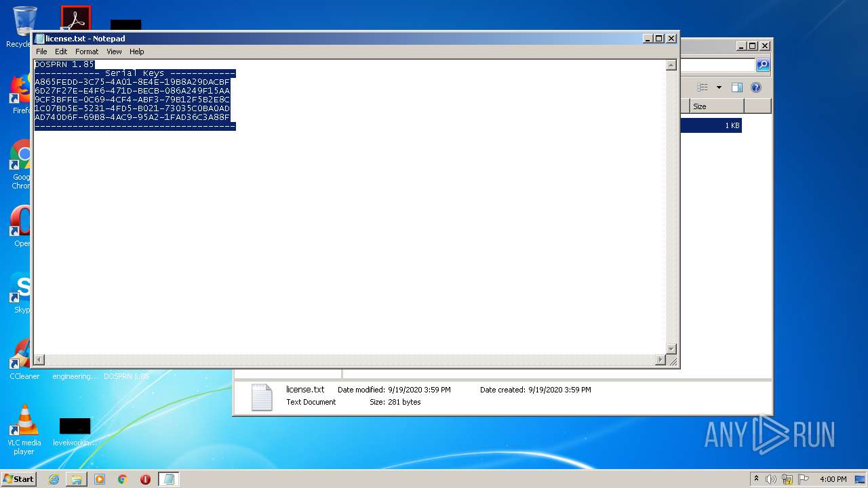Open Windows Explorer from the taskbar
Image resolution: width=868 pixels, height=488 pixels.
77,479
